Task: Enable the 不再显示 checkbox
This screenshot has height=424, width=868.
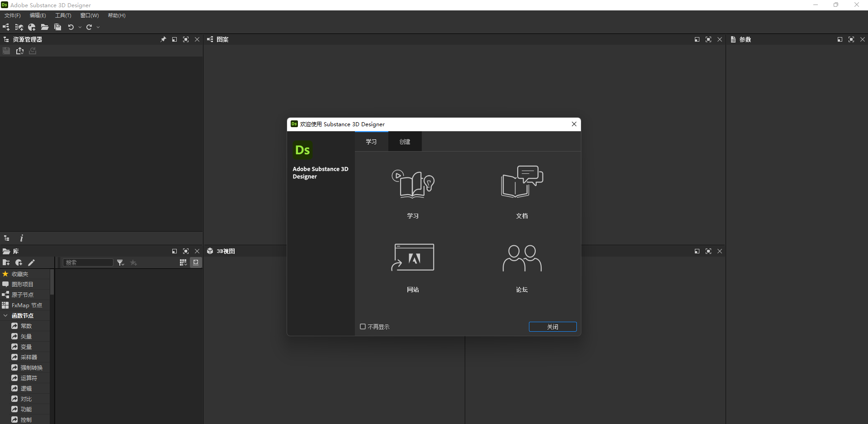Action: [363, 326]
